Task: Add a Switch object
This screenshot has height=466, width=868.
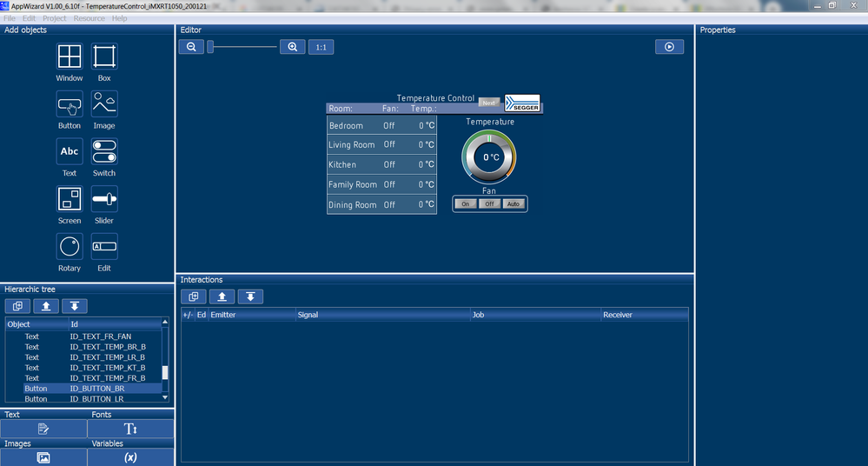Action: [104, 151]
